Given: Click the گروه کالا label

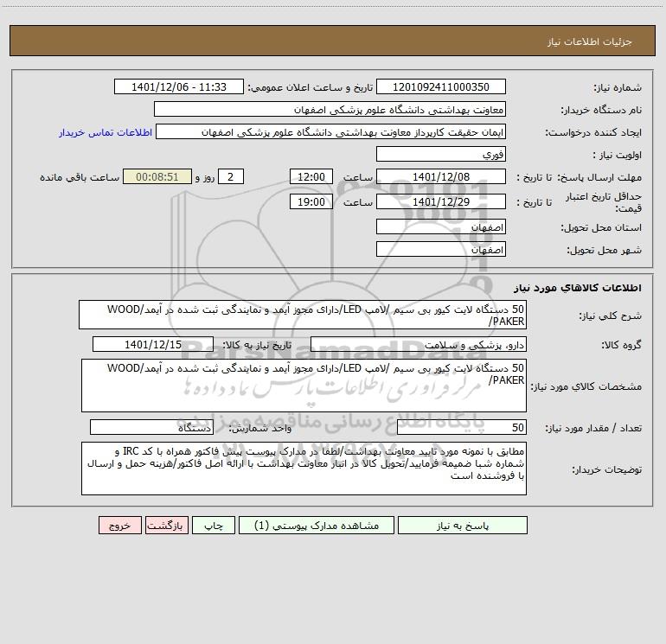Looking at the screenshot, I should (621, 345).
